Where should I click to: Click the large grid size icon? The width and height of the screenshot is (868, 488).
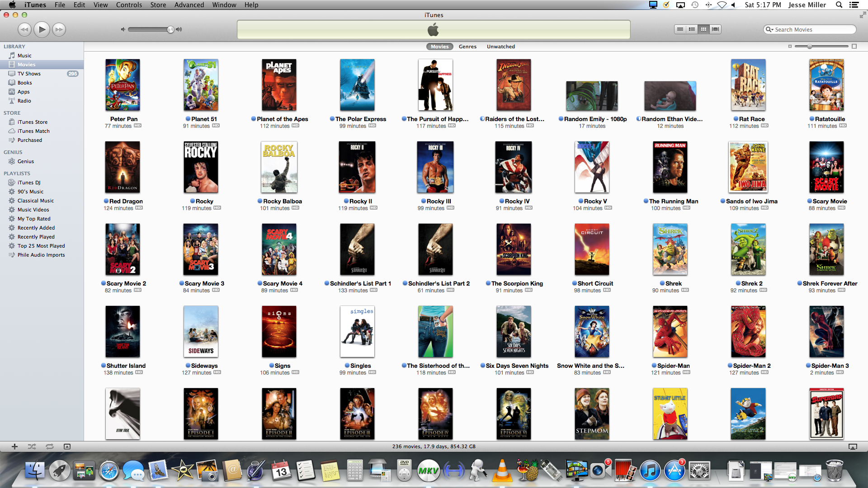click(854, 46)
